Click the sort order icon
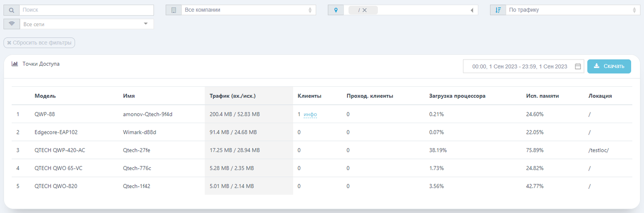This screenshot has height=213, width=644. click(498, 10)
